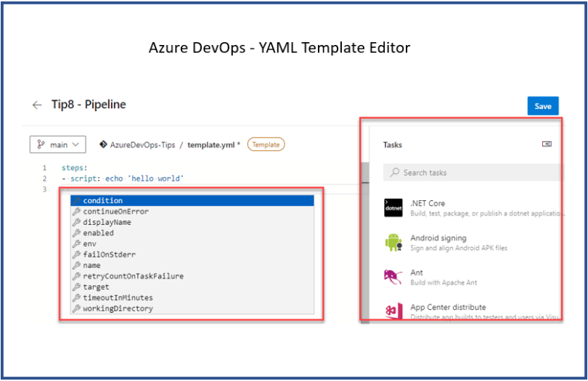Click the wrench icon next to retryCountOnTaskFailure

pyautogui.click(x=76, y=276)
